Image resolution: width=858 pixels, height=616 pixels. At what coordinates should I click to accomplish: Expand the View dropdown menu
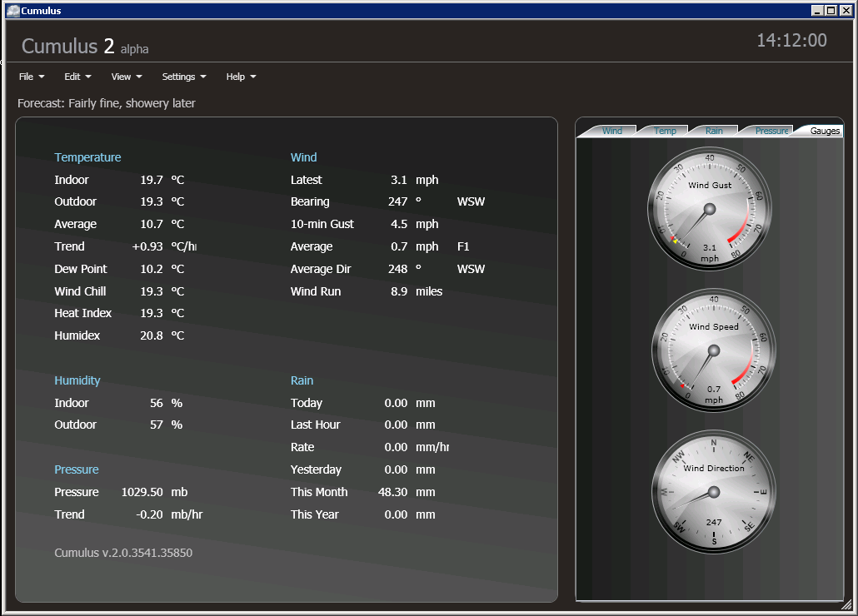coord(127,77)
